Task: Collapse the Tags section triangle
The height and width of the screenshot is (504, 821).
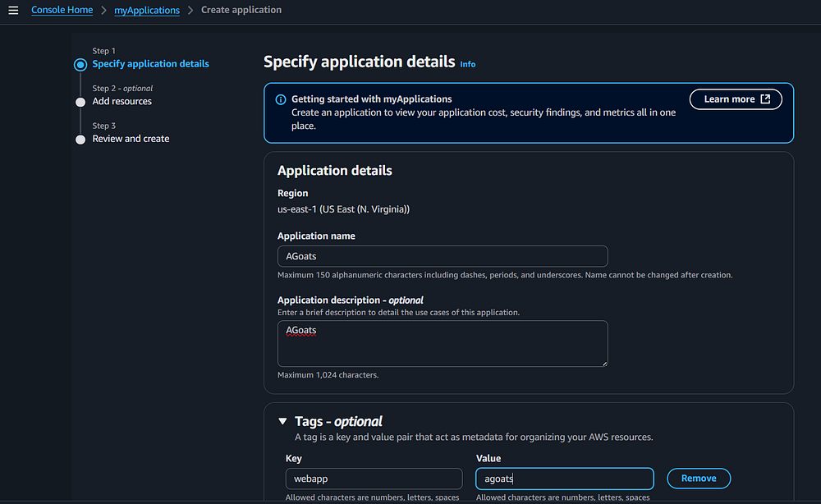Action: click(x=282, y=422)
